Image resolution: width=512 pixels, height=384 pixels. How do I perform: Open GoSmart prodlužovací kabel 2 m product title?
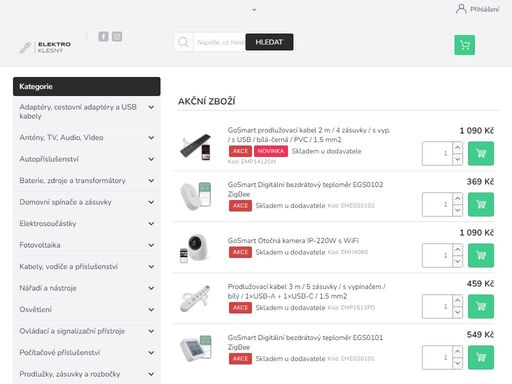pyautogui.click(x=309, y=135)
